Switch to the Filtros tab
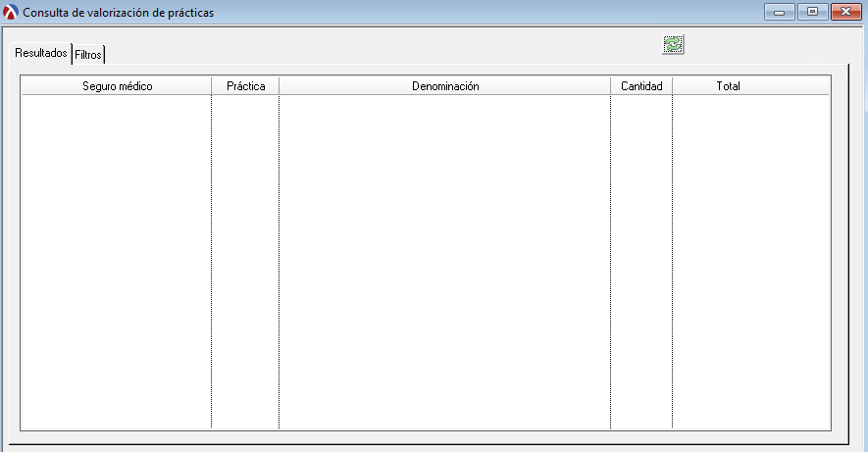 click(x=88, y=55)
